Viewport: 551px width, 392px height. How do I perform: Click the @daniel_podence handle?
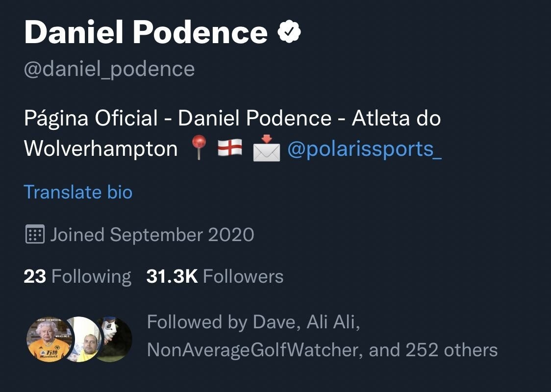coord(109,69)
